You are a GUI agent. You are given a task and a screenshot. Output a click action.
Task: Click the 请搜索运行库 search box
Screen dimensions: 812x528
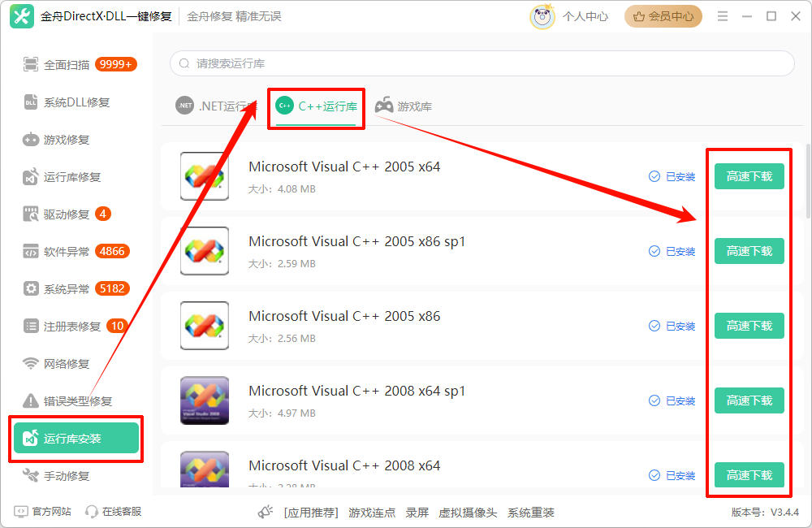pos(482,63)
